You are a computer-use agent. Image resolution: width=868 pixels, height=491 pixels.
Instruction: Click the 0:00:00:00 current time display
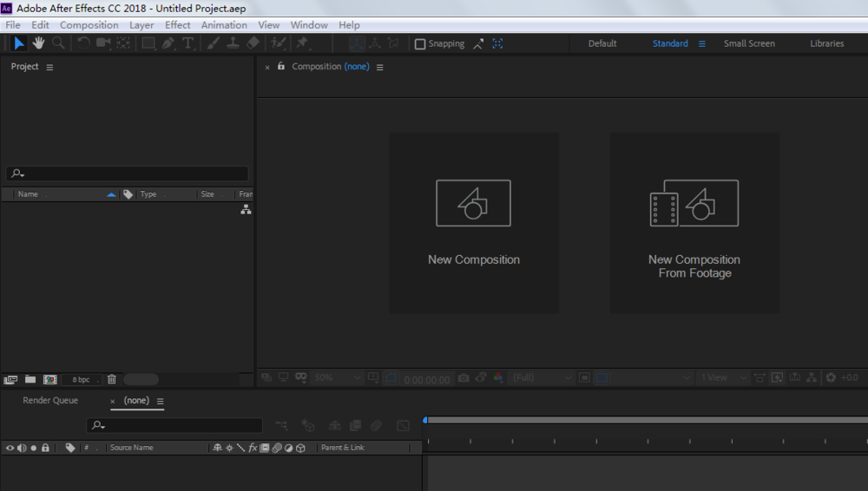427,380
